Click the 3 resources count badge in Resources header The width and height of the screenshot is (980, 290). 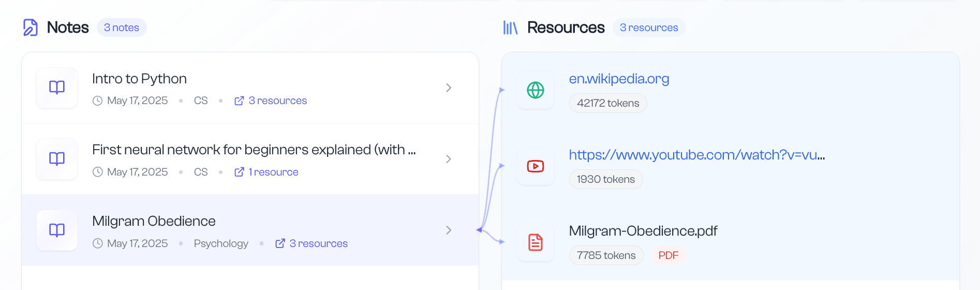tap(649, 27)
